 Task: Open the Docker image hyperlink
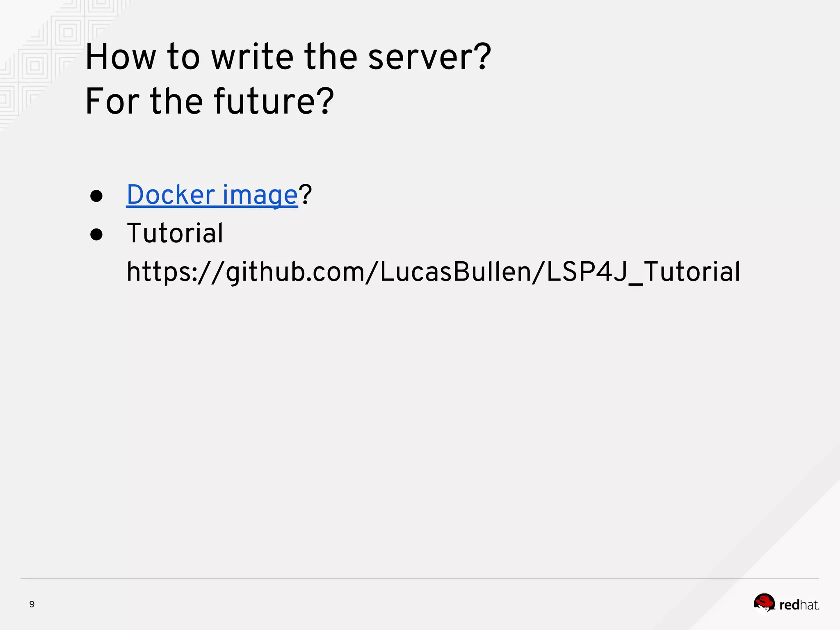click(x=212, y=195)
